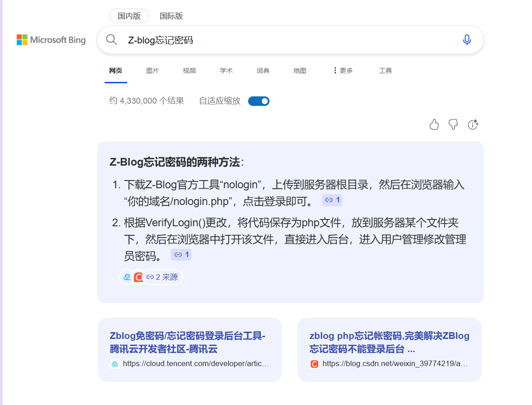Click the Tencent Cloud source icon
The width and height of the screenshot is (532, 405).
(x=127, y=277)
